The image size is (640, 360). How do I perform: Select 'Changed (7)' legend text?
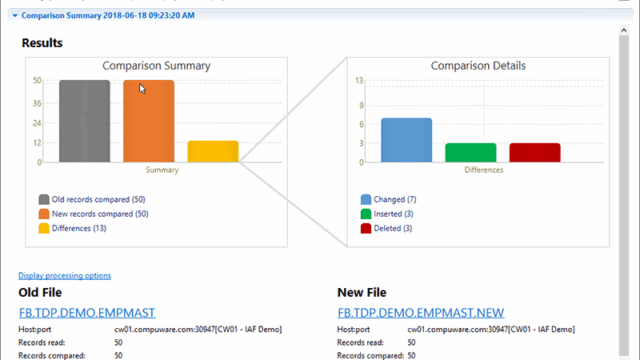[395, 200]
